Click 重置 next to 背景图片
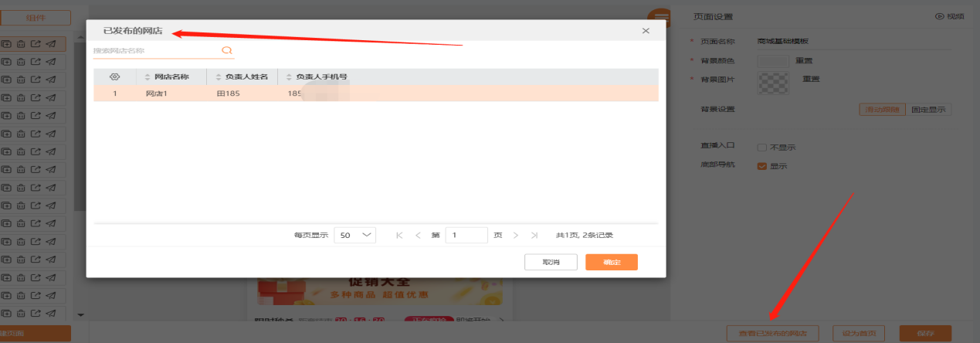 coord(811,79)
